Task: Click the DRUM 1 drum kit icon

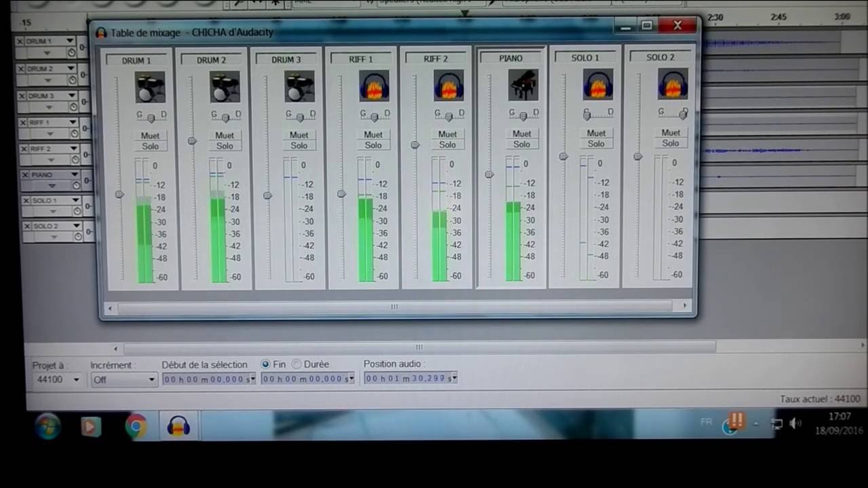Action: [150, 87]
